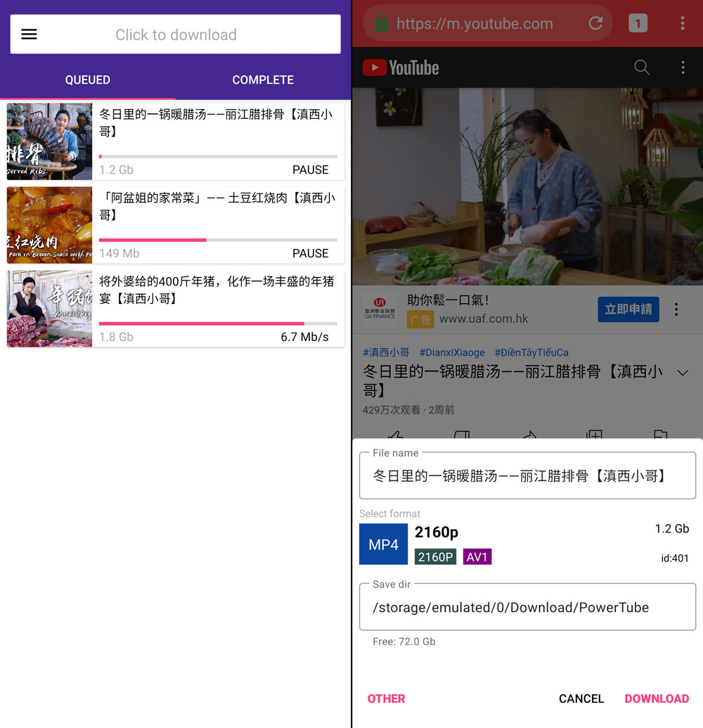703x728 pixels.
Task: Open the www.uaf.com.hk ad link
Action: [484, 319]
